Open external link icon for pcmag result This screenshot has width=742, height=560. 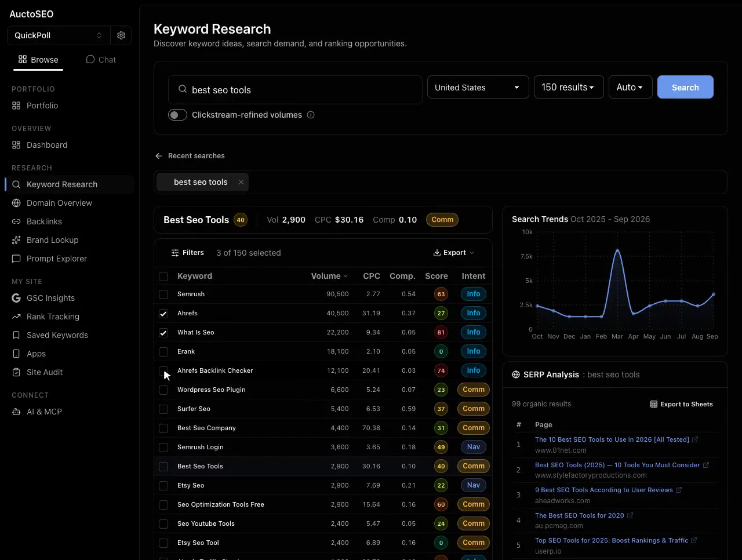point(630,515)
